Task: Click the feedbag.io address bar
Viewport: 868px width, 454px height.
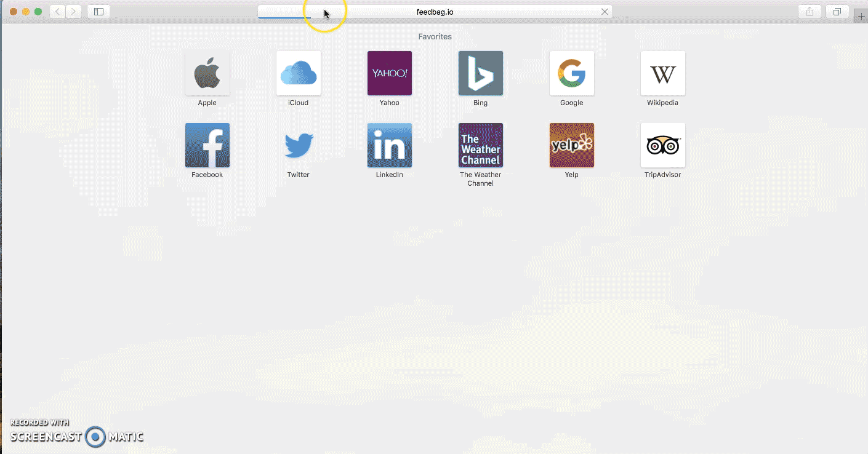Action: [435, 12]
